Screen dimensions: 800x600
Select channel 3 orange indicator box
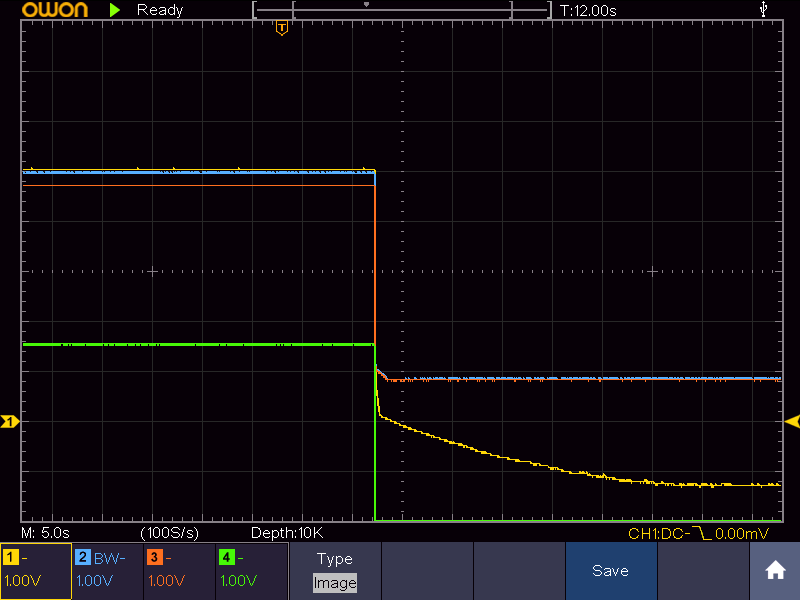tap(180, 571)
